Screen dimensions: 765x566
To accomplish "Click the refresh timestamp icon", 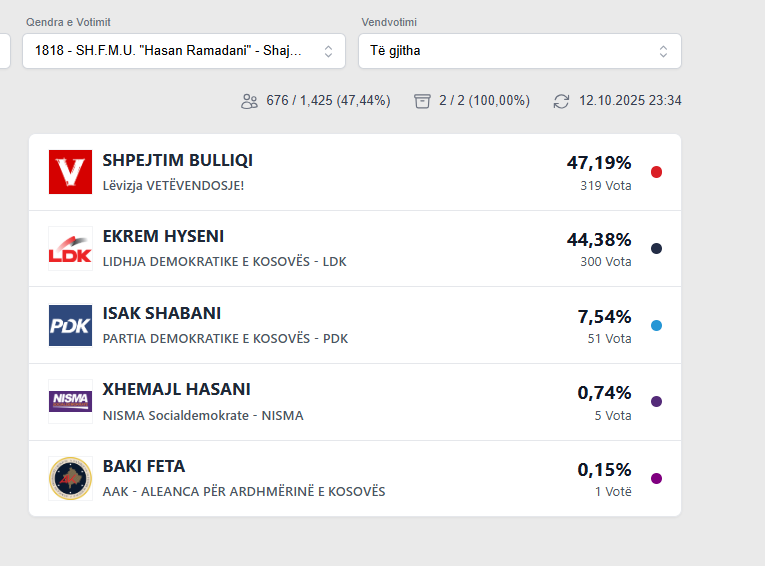I will 562,101.
